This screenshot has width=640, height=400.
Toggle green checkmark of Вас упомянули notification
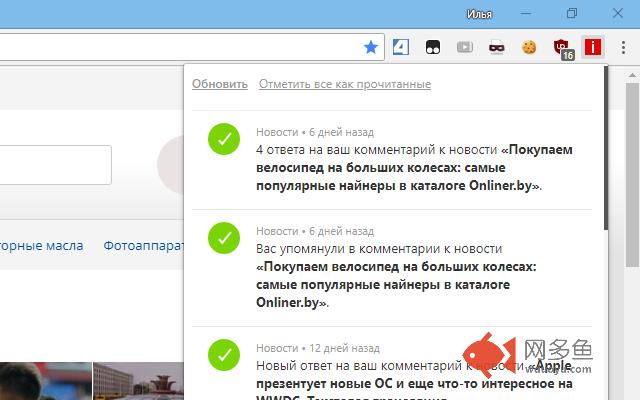224,238
